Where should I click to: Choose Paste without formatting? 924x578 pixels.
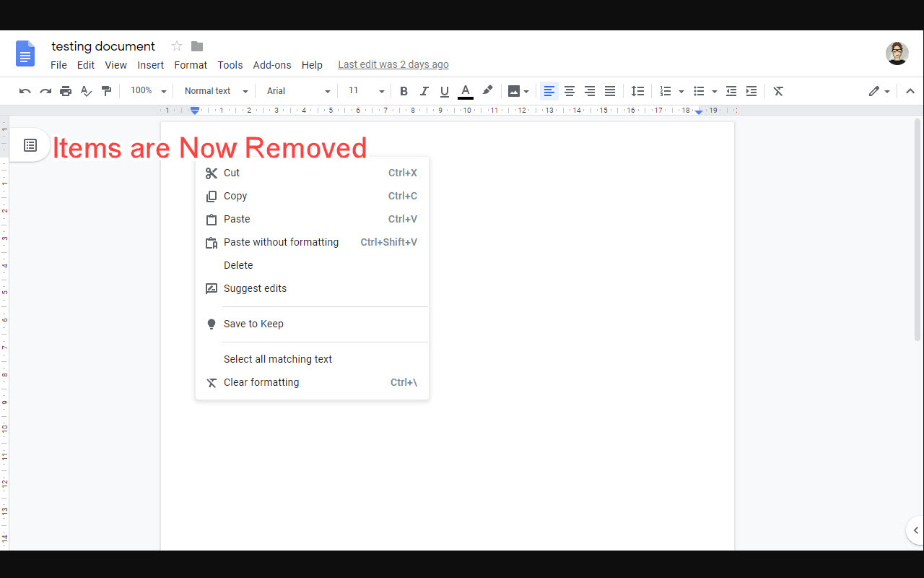coord(312,242)
